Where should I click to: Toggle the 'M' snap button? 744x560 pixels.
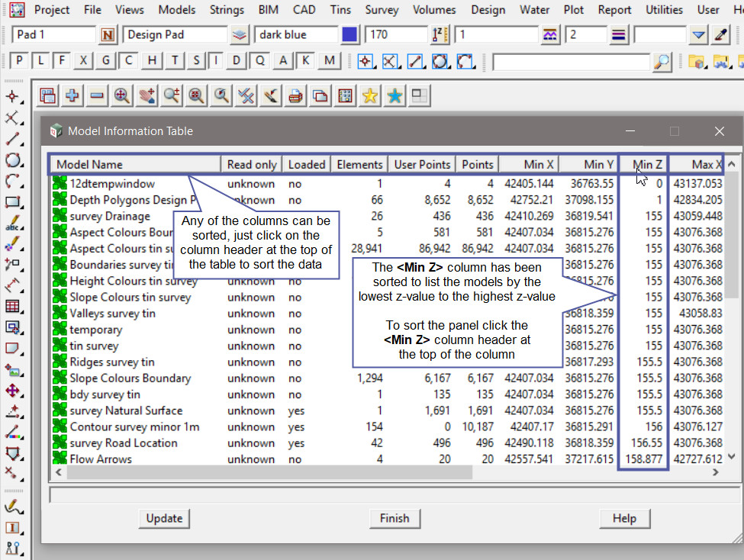329,61
